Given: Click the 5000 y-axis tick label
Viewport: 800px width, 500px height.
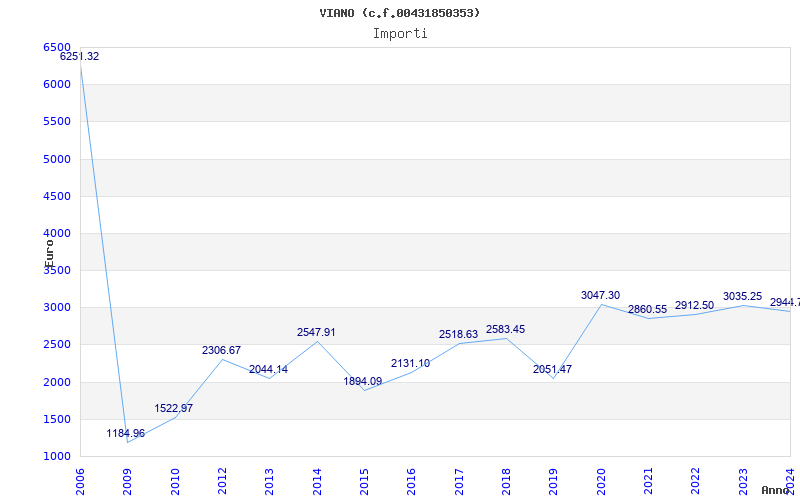Looking at the screenshot, I should tap(57, 159).
